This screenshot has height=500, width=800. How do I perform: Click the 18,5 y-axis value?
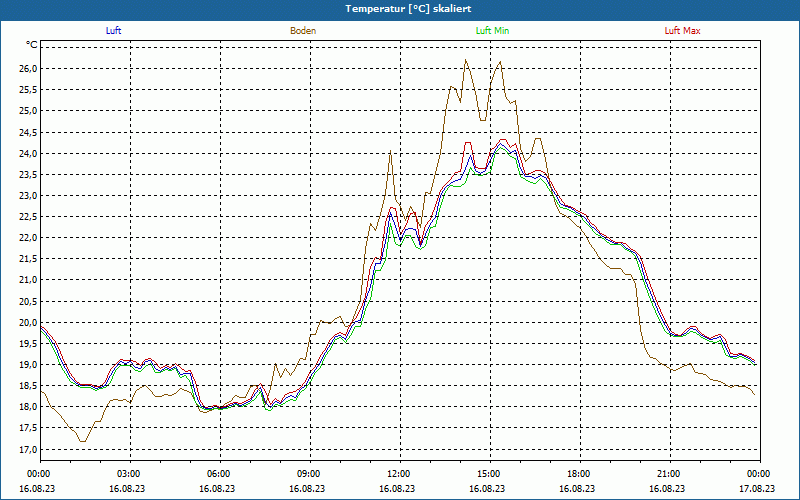click(28, 386)
